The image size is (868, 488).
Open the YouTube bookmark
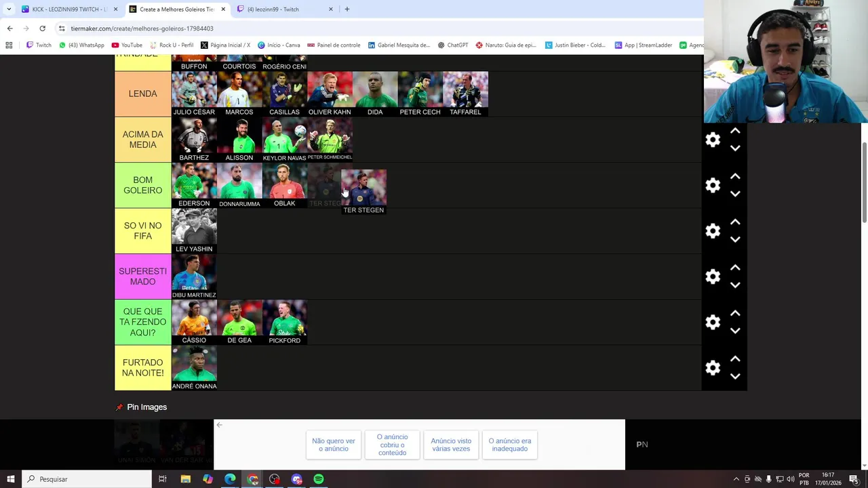127,45
